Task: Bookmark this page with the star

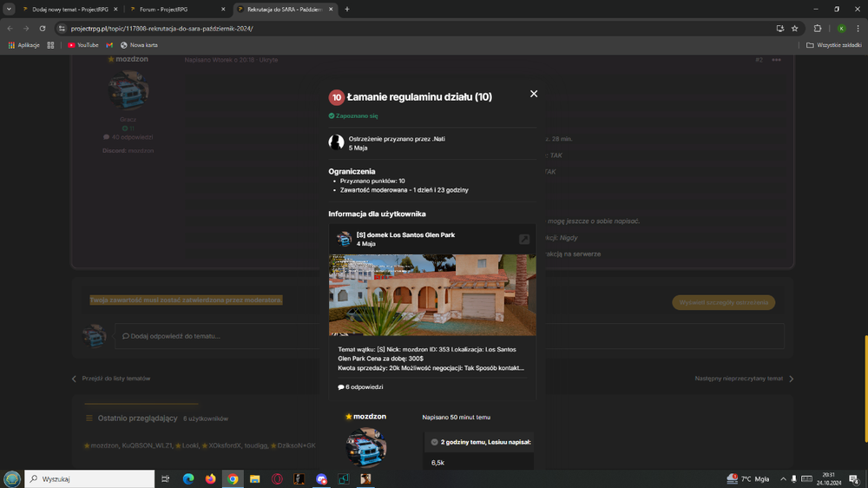Action: pyautogui.click(x=795, y=29)
